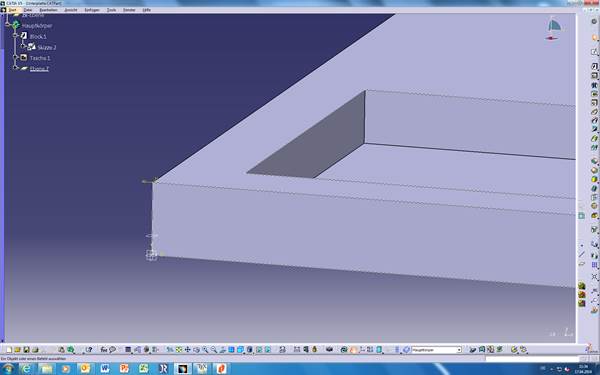
Task: Click the What's This help icon
Action: coord(89,350)
